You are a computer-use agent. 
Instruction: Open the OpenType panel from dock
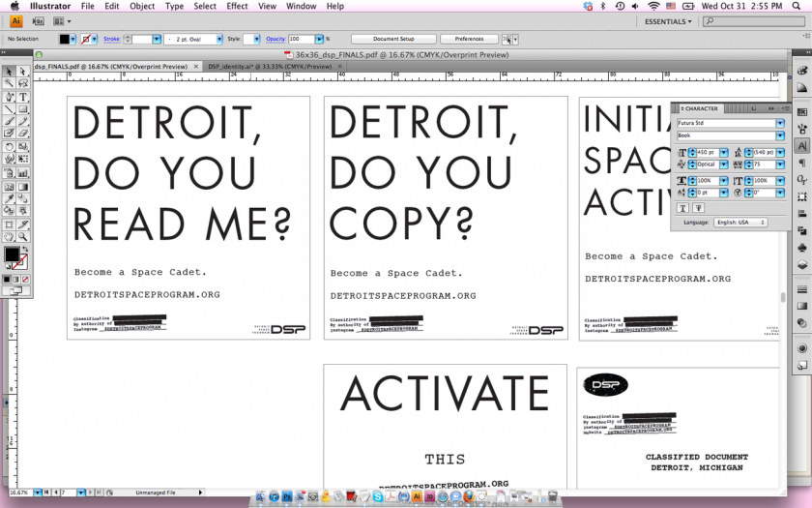802,180
